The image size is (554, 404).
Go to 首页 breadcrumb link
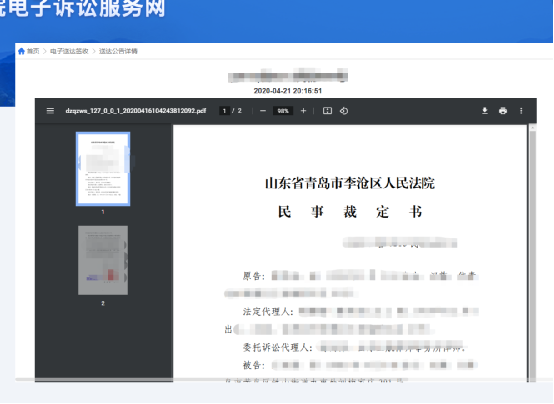[33, 51]
